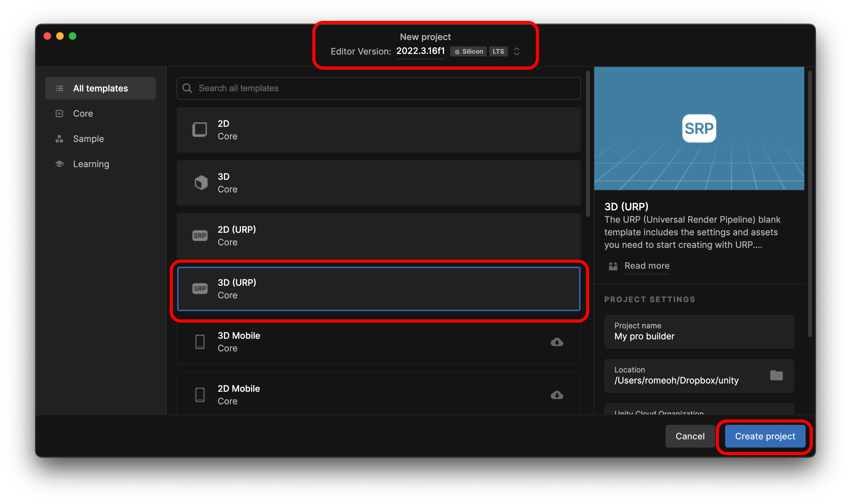Click the 3D cube template icon
The height and width of the screenshot is (504, 851).
pyautogui.click(x=201, y=183)
